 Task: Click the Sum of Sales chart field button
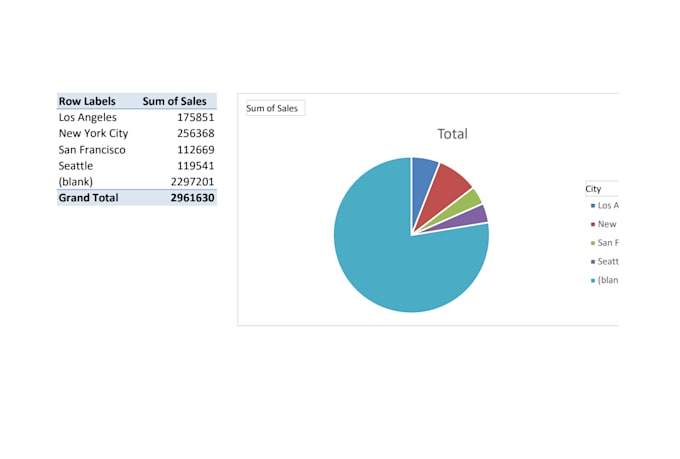pyautogui.click(x=275, y=108)
